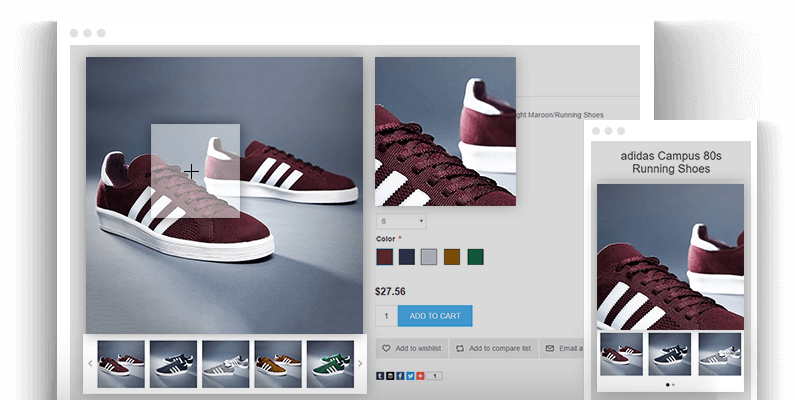The image size is (795, 400).
Task: Click the Twitter share icon
Action: (x=410, y=375)
